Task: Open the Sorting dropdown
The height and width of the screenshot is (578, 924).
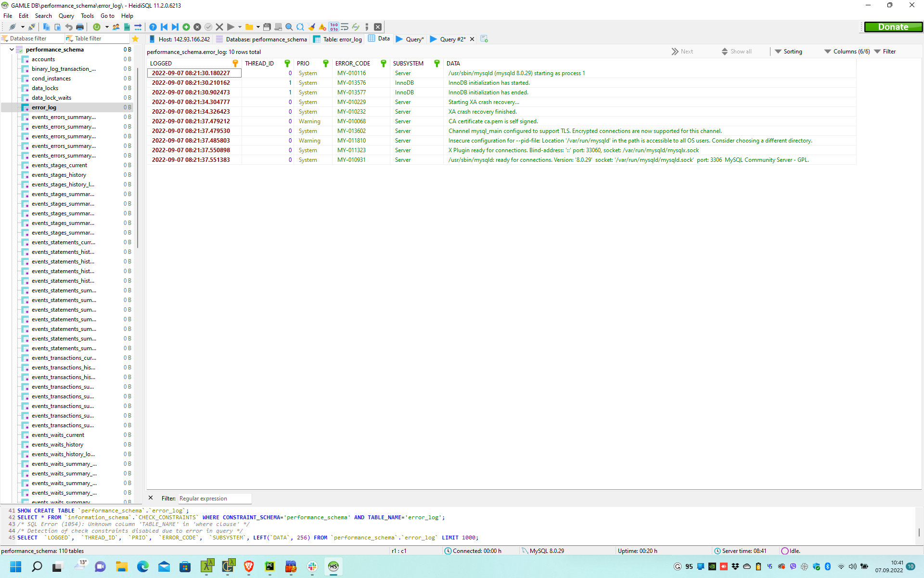Action: (788, 52)
